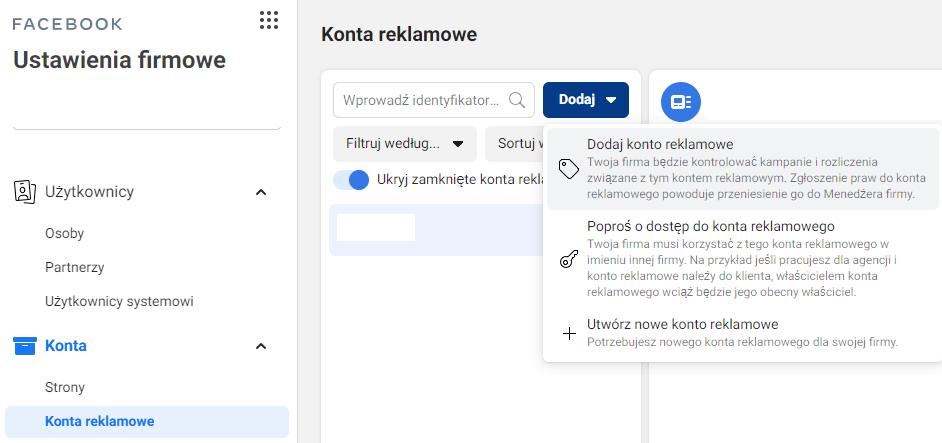Click the plus icon for new ad account
This screenshot has width=942, height=443.
pyautogui.click(x=569, y=334)
